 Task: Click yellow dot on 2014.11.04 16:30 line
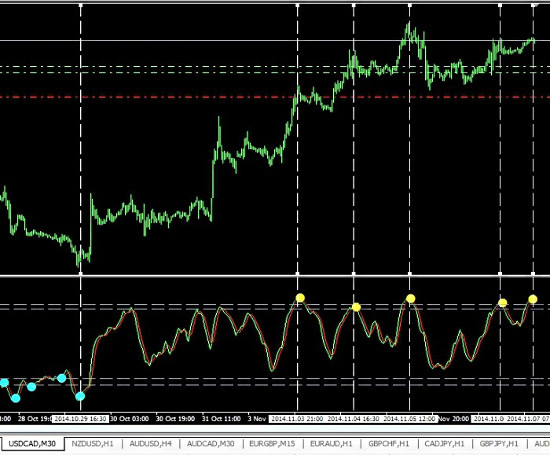(x=356, y=308)
